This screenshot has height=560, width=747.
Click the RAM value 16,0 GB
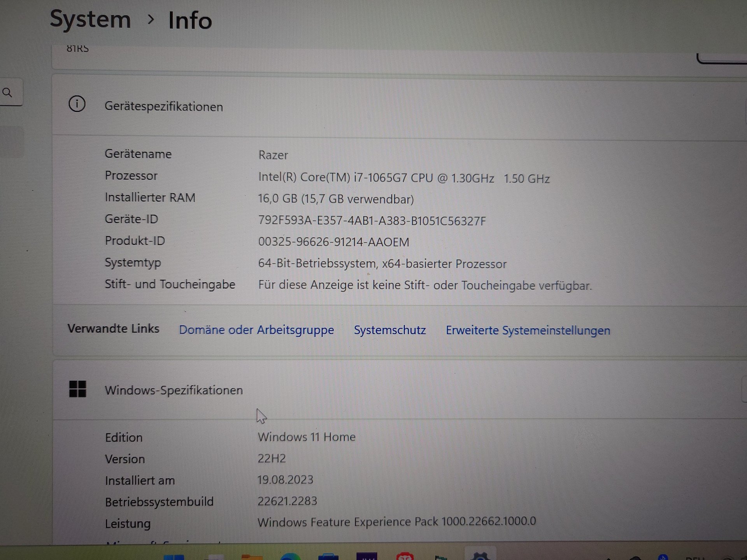[x=336, y=199]
